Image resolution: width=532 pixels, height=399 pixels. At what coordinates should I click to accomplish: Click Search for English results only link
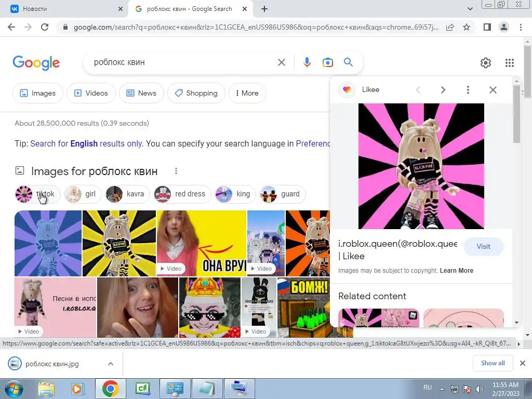click(86, 144)
